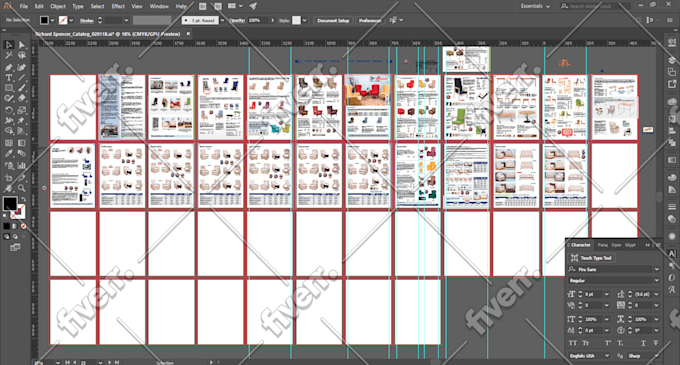Click the control bar fill color swatch
The width and height of the screenshot is (680, 365).
[44, 20]
